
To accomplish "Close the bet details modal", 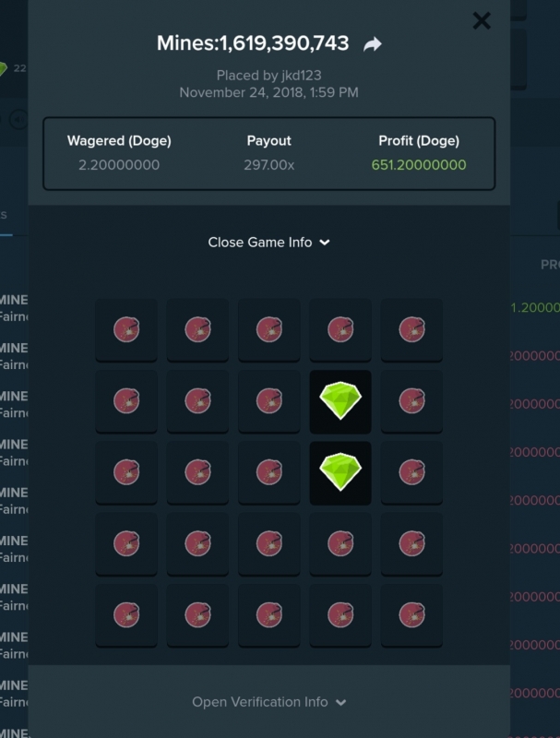I will click(482, 20).
